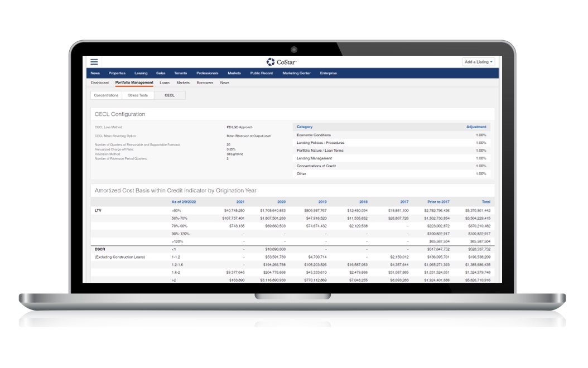Navigate to Marketing Center

[296, 73]
